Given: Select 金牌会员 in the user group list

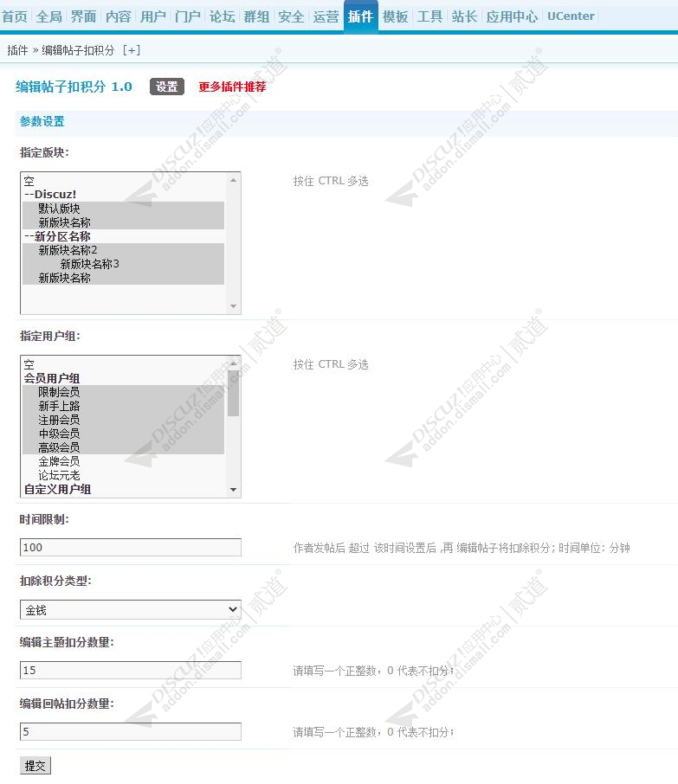Looking at the screenshot, I should click(x=123, y=461).
